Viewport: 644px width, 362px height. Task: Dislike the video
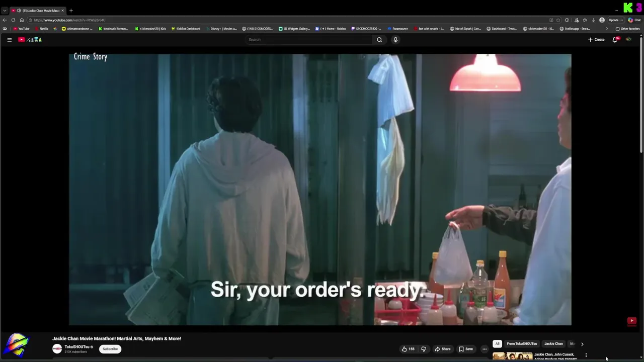[x=424, y=349]
